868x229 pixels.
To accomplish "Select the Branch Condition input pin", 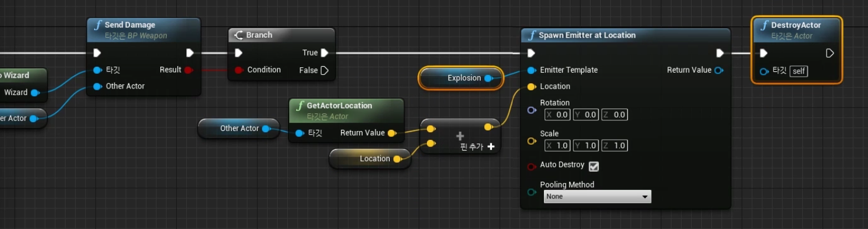I will (x=239, y=70).
